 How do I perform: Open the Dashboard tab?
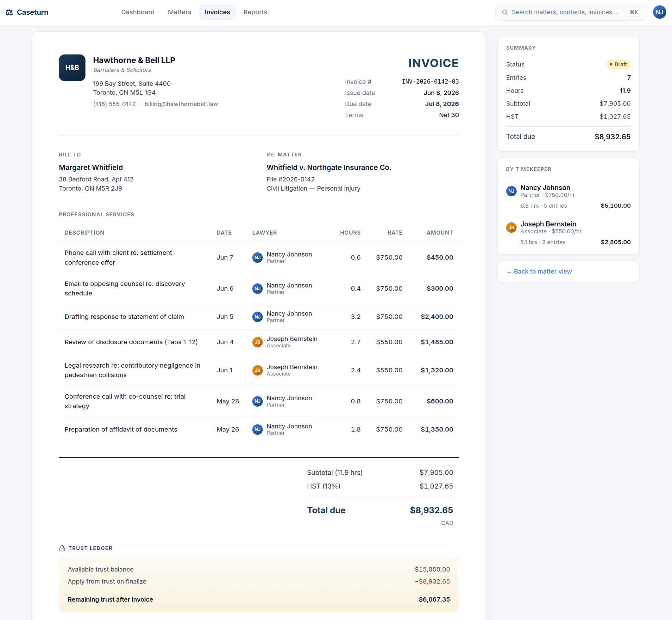tap(138, 12)
